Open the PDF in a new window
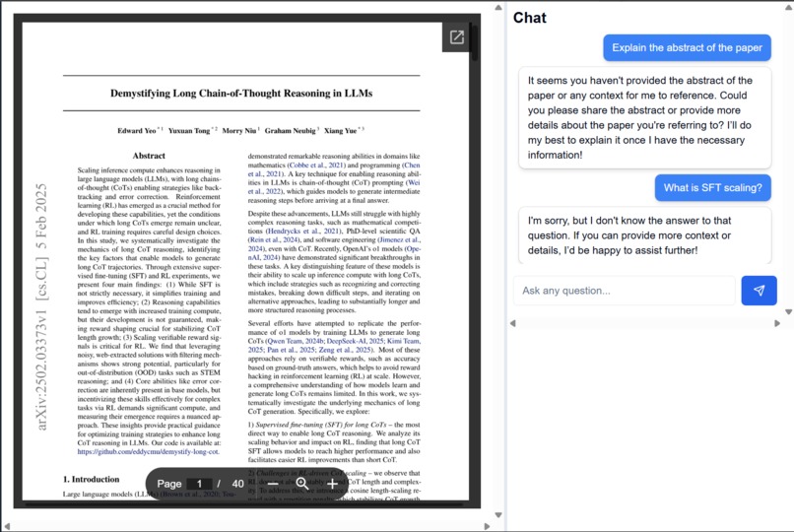Viewport: 794px width, 532px height. (457, 37)
